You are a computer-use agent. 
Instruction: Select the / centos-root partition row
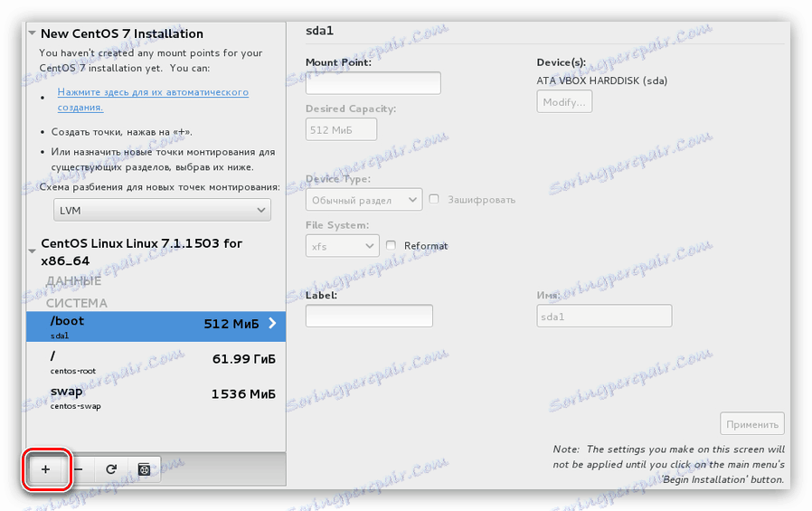pyautogui.click(x=156, y=362)
